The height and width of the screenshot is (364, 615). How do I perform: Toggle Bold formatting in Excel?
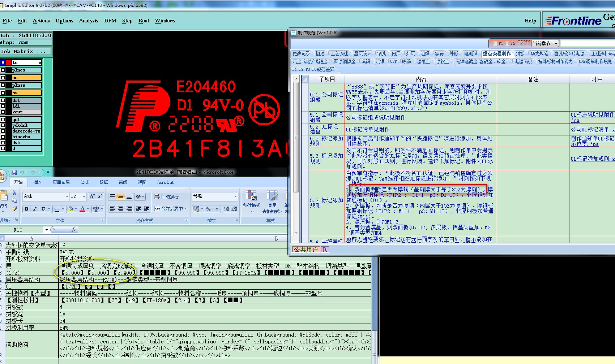tap(26, 209)
